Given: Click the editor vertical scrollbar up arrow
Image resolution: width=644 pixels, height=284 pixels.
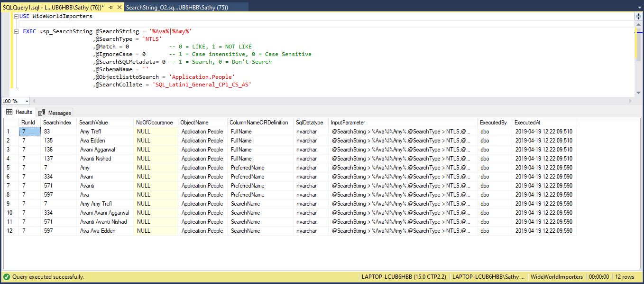Looking at the screenshot, I should tap(638, 24).
